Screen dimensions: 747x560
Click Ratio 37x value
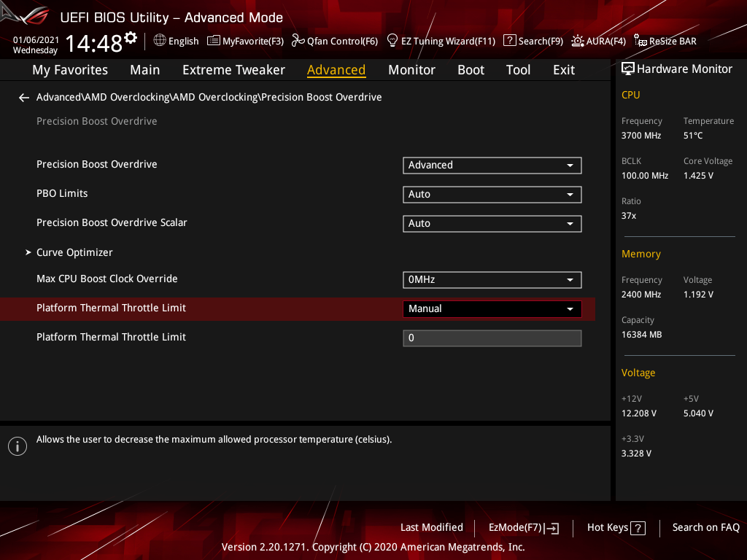(x=628, y=216)
